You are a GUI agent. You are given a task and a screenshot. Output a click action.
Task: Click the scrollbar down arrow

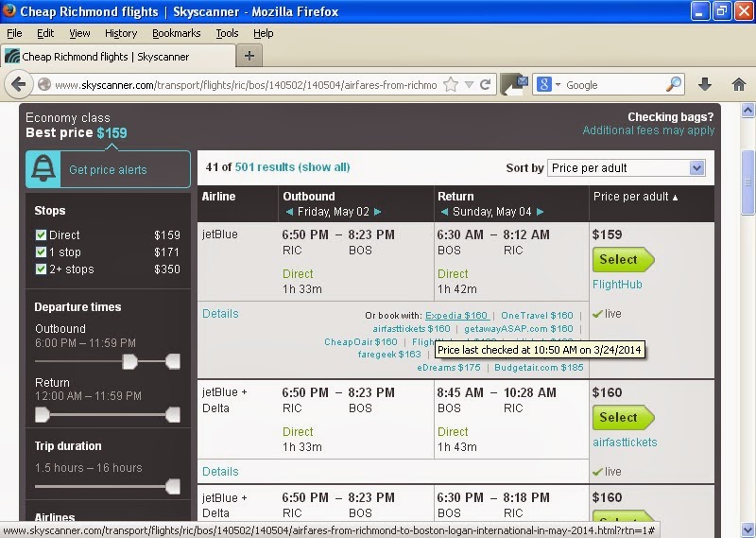pos(747,529)
